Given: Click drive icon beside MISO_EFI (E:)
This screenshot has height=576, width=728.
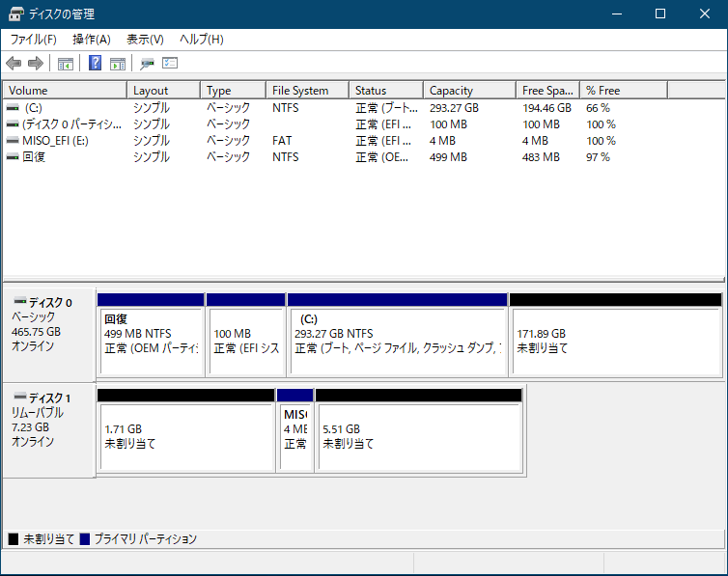Looking at the screenshot, I should point(13,141).
